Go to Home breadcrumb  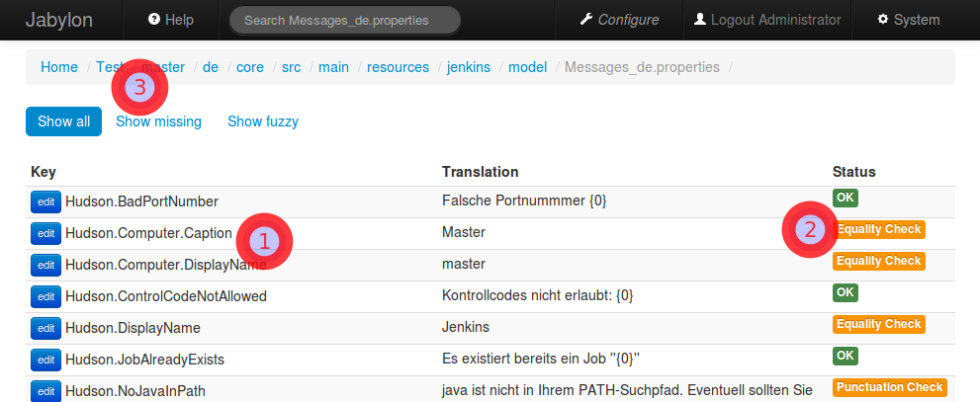coord(59,67)
